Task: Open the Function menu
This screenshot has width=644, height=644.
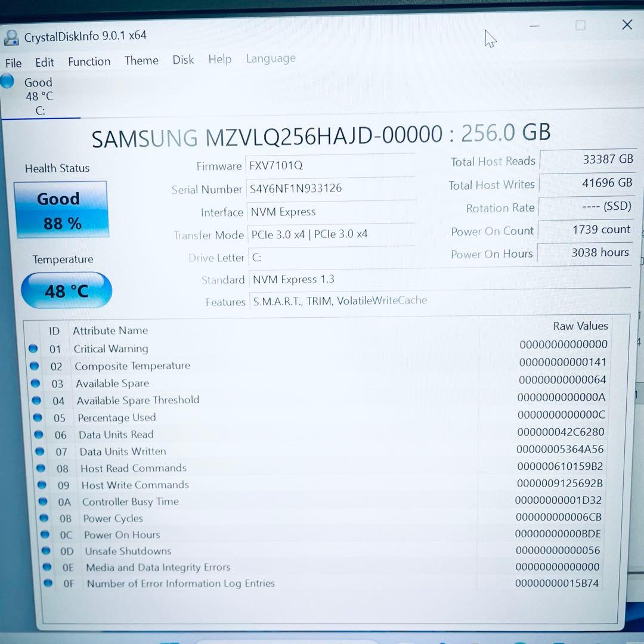Action: coord(89,60)
